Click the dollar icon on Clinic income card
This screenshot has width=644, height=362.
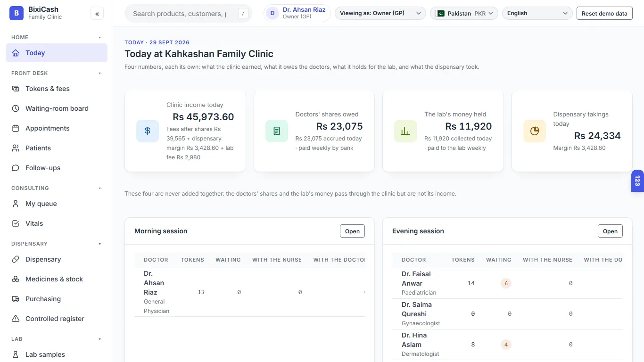148,131
